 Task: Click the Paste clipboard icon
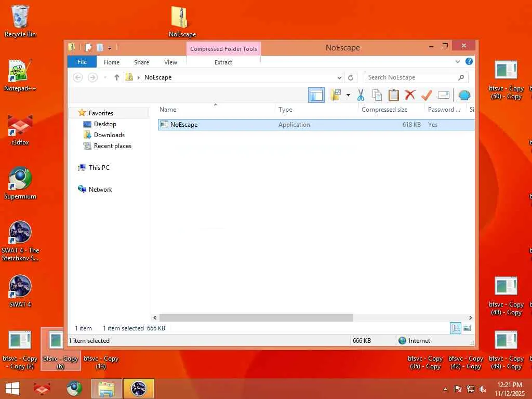click(394, 95)
